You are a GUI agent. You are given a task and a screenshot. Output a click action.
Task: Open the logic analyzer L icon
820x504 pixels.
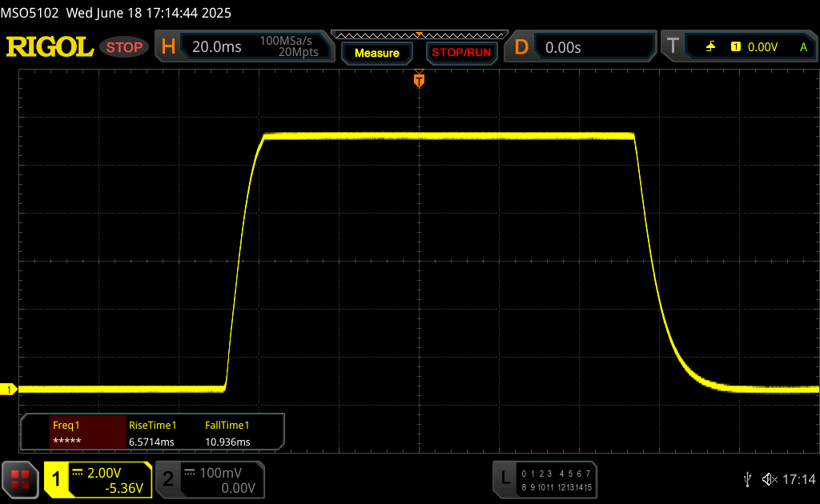pos(505,478)
